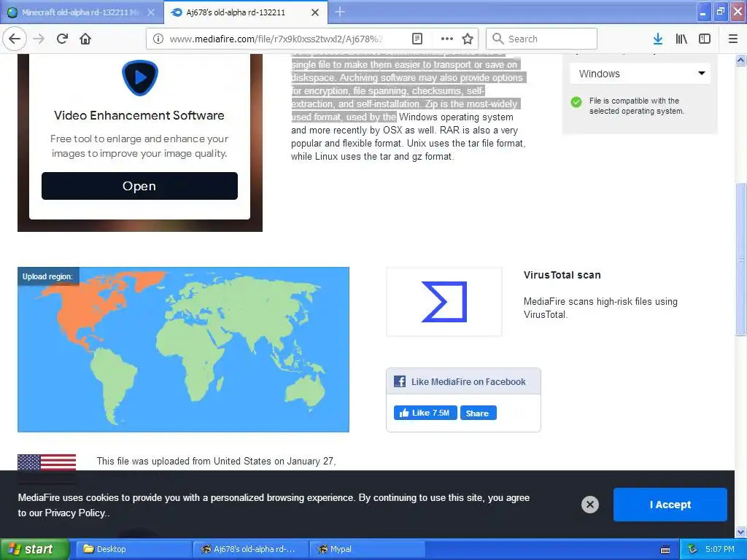The image size is (747, 560).
Task: Dismiss the cookie notice with X
Action: coord(589,505)
